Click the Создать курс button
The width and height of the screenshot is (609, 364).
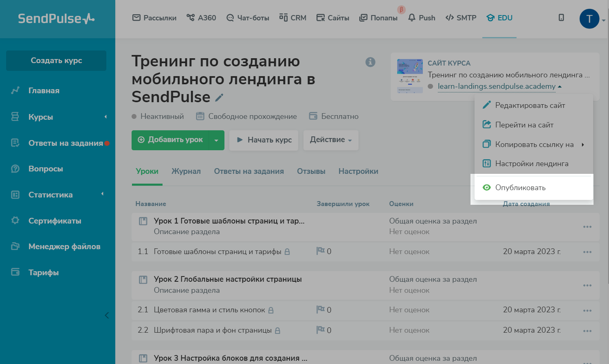point(56,61)
